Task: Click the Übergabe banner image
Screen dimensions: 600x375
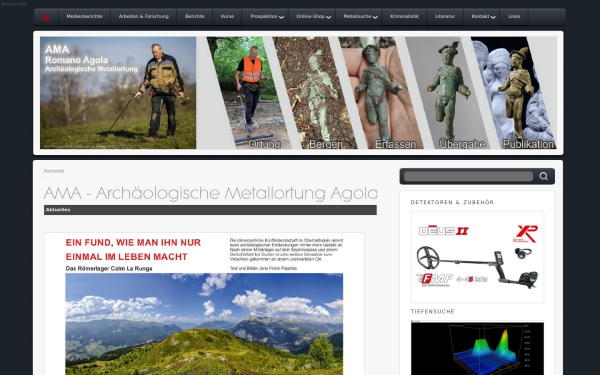Action: (x=448, y=93)
